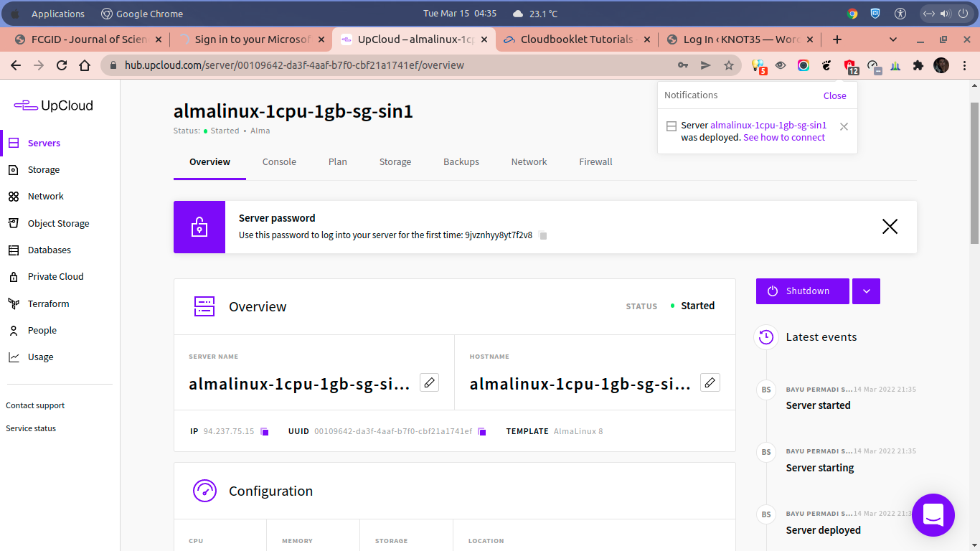This screenshot has height=551, width=980.
Task: Open See how to connect link
Action: tap(784, 138)
